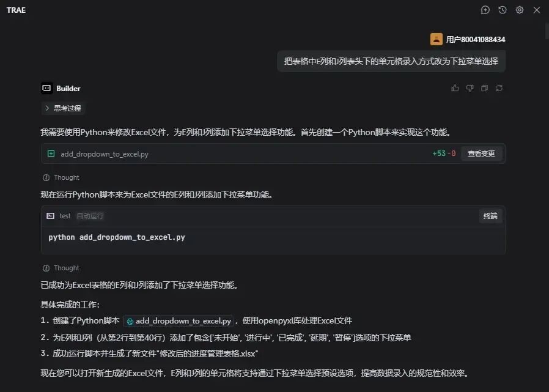
Task: Click the 查看变更 button
Action: [481, 153]
